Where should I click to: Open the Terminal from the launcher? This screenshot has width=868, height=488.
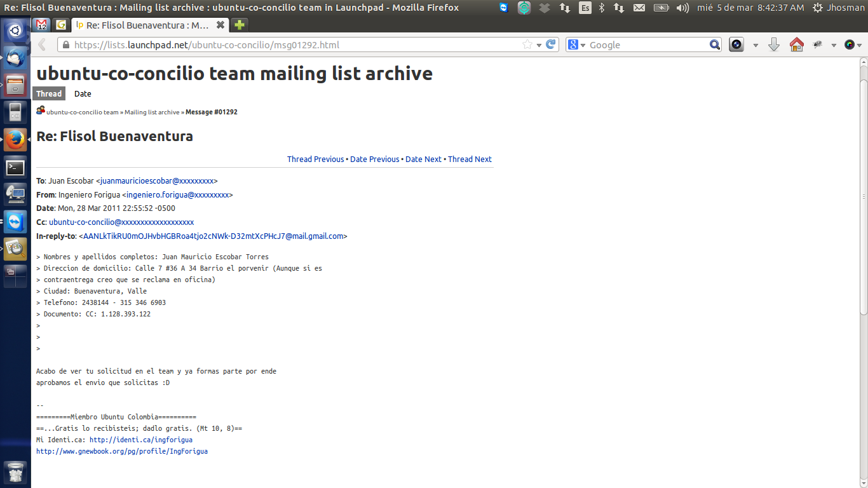15,167
